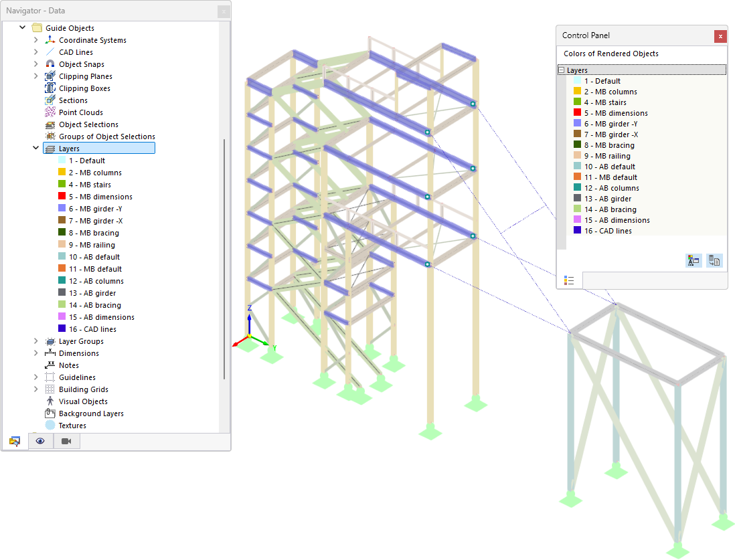Select layer '2 - MB columns' in navigator
The image size is (735, 560).
pyautogui.click(x=95, y=173)
